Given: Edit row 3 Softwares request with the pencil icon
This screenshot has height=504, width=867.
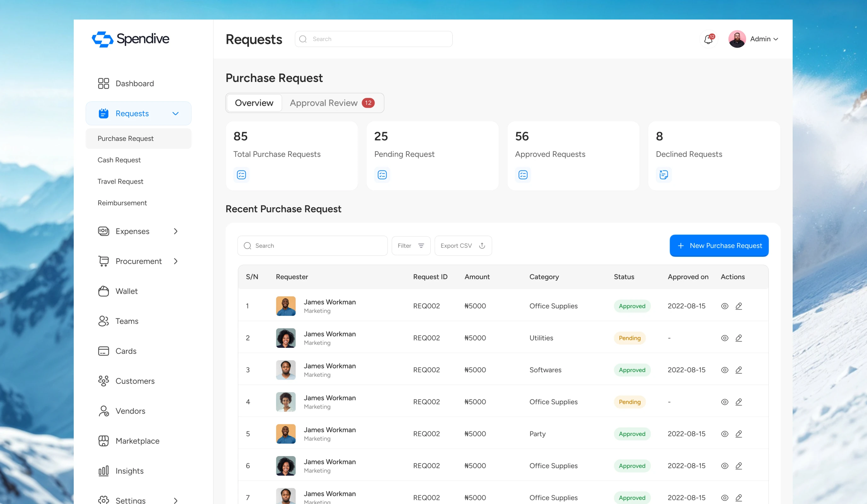Looking at the screenshot, I should 739,370.
